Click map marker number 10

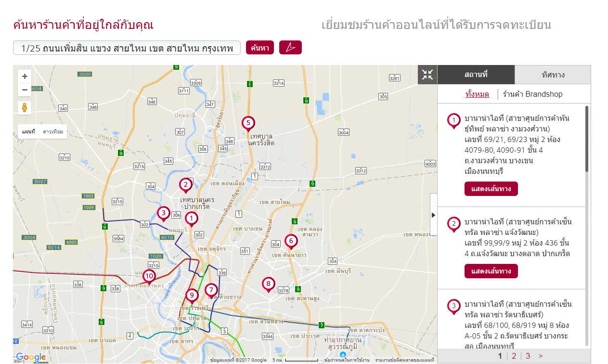click(x=149, y=277)
